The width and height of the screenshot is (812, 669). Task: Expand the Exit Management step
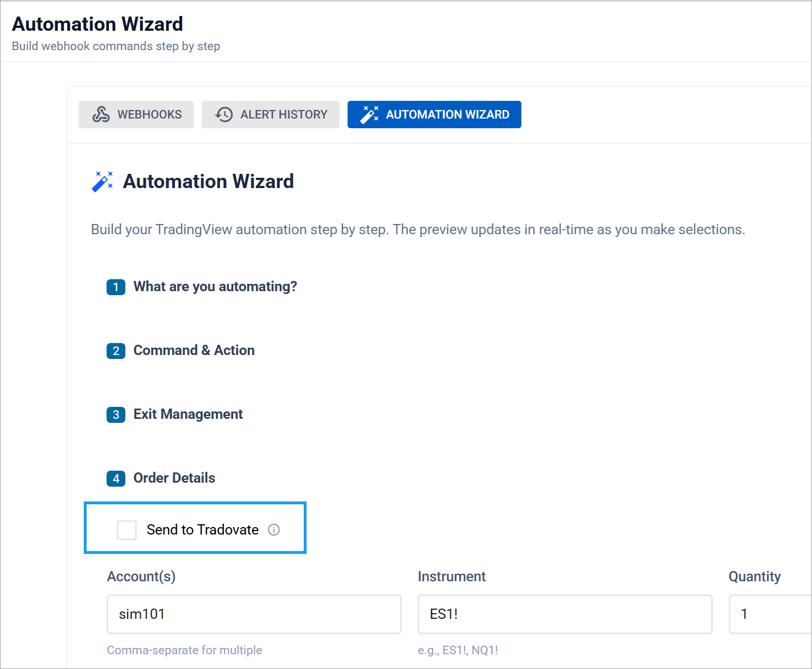click(x=175, y=414)
